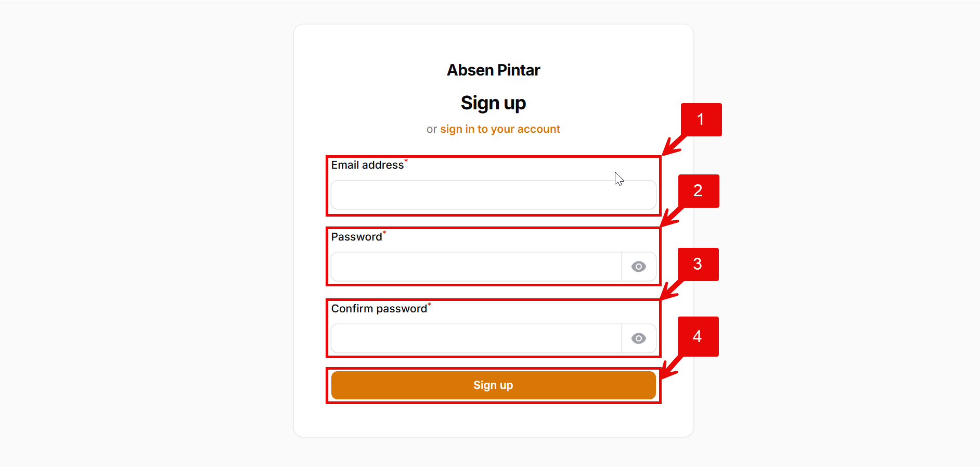
Task: Click the Absen Pintar title
Action: coord(493,70)
